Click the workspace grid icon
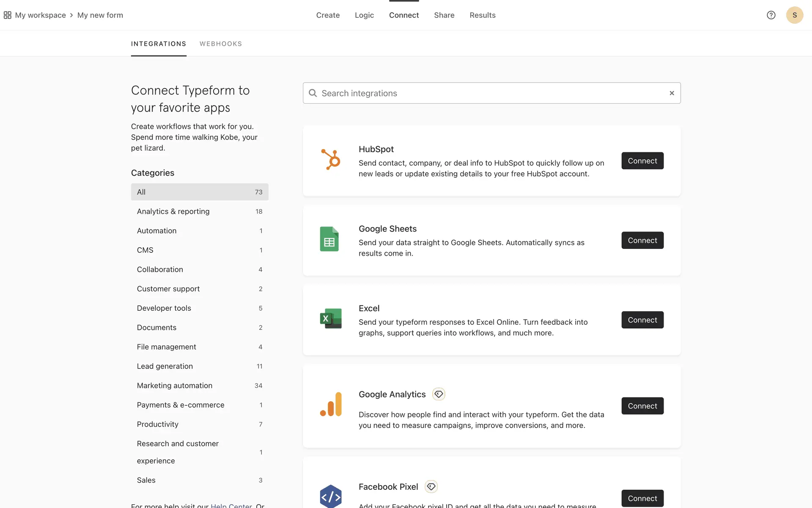Viewport: 812px width, 508px height. tap(7, 15)
